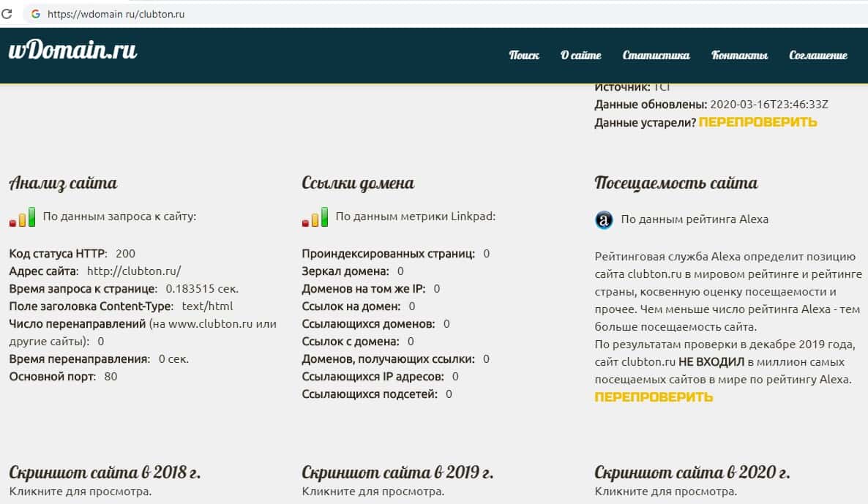Viewport: 868px width, 504px height.
Task: Click ПЕРЕПРОВЕРИТЬ next to Данные устарели
Action: pyautogui.click(x=757, y=122)
